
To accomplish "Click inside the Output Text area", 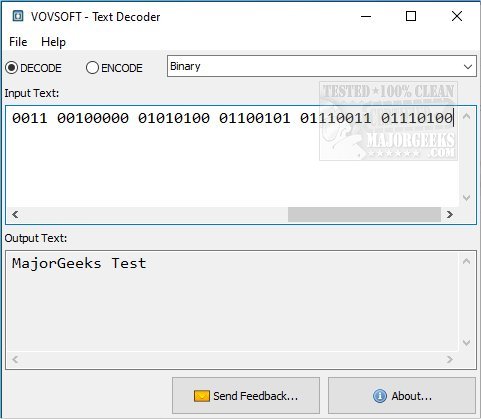I will [232, 302].
